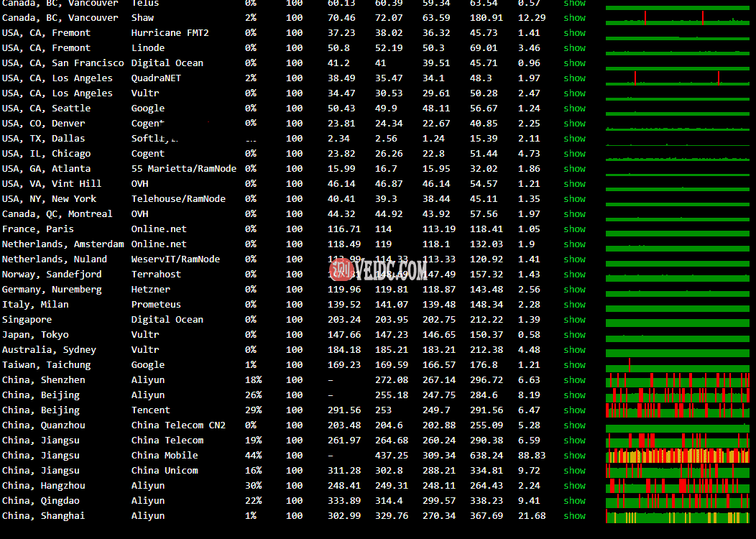Open latency graph for Hangzhou Aliyun

678,486
